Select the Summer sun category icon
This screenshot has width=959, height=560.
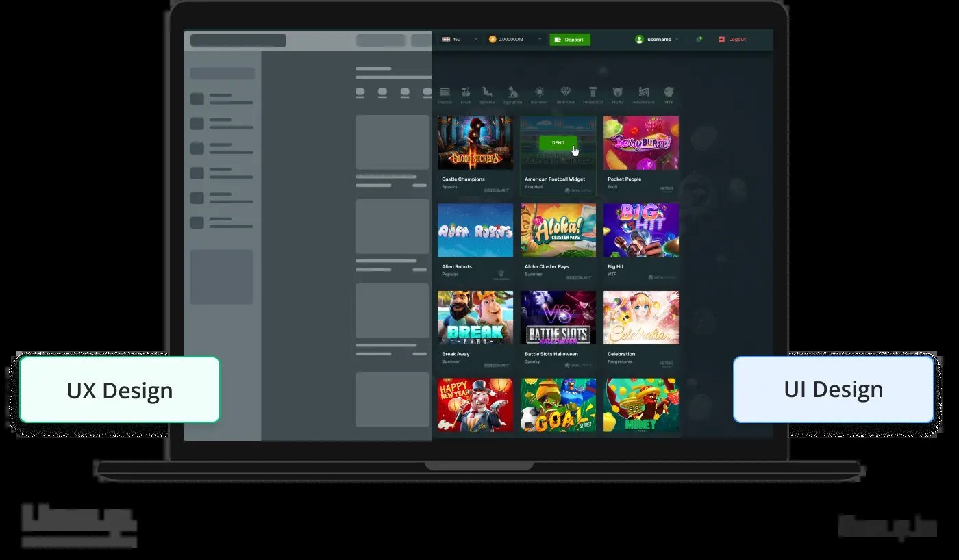539,92
